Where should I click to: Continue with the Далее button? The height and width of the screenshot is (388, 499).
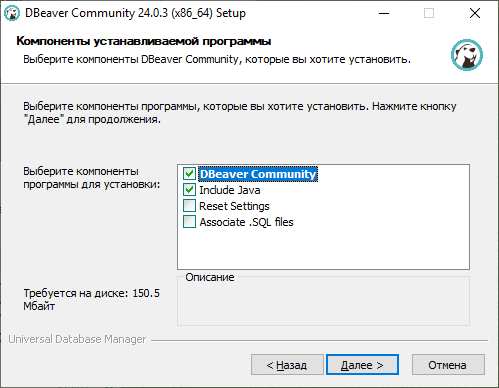coord(362,365)
